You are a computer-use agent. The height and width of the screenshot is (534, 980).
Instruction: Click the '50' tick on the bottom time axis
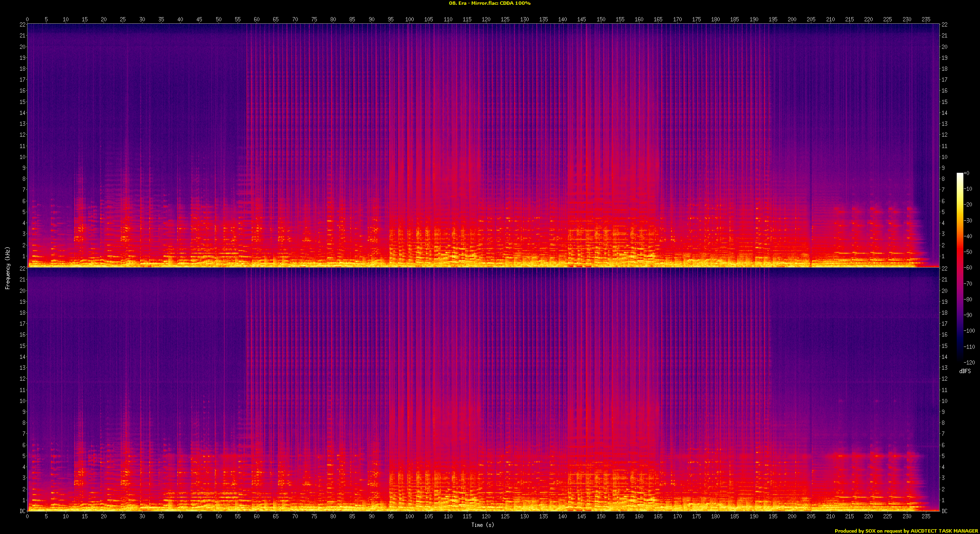click(219, 516)
